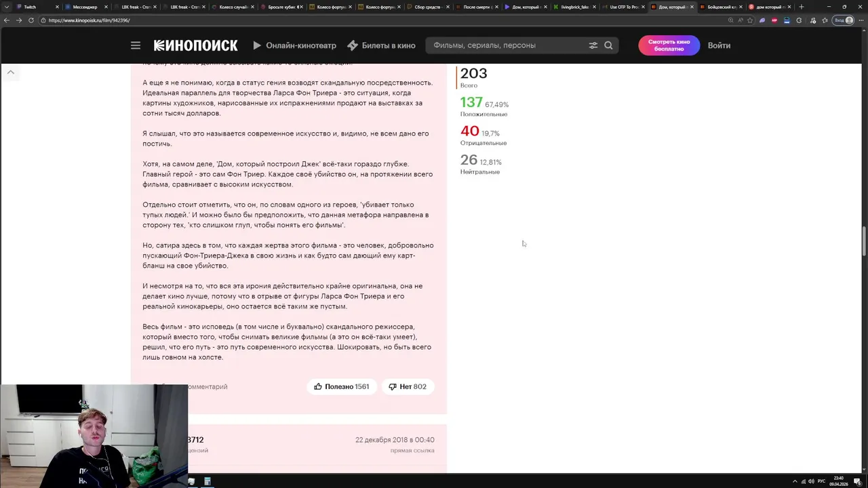Open the Kinopoisk hamburger menu
868x488 pixels.
pyautogui.click(x=136, y=45)
